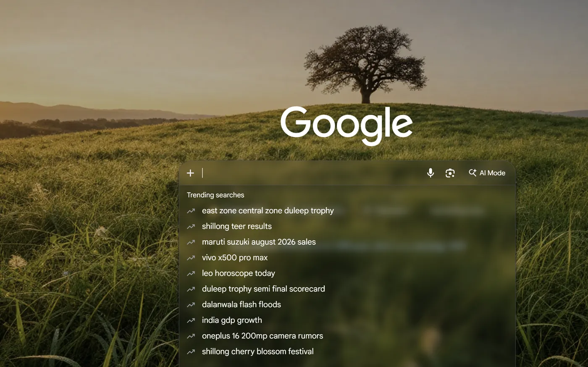Select 'shillong cherry blossom festival' suggestion
588x367 pixels.
[x=347, y=351]
